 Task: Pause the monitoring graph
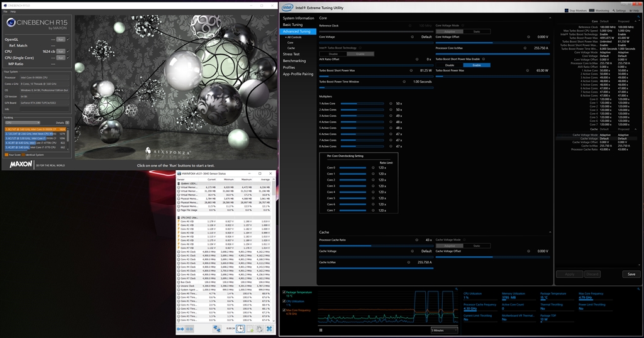pyautogui.click(x=321, y=330)
